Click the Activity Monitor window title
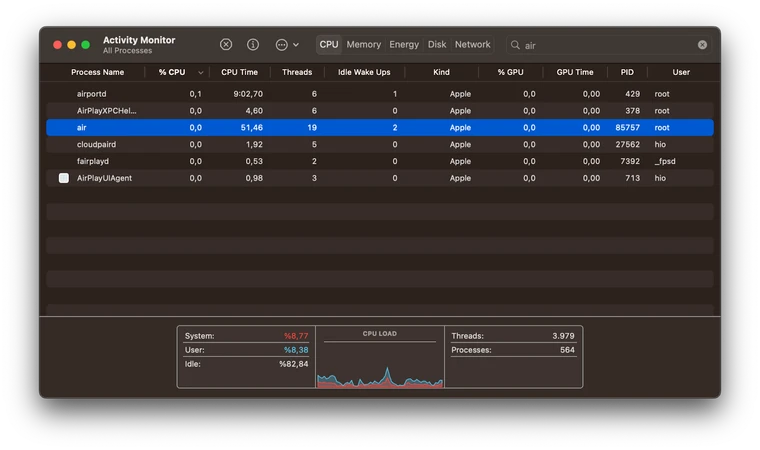The height and width of the screenshot is (450, 760). pyautogui.click(x=139, y=40)
